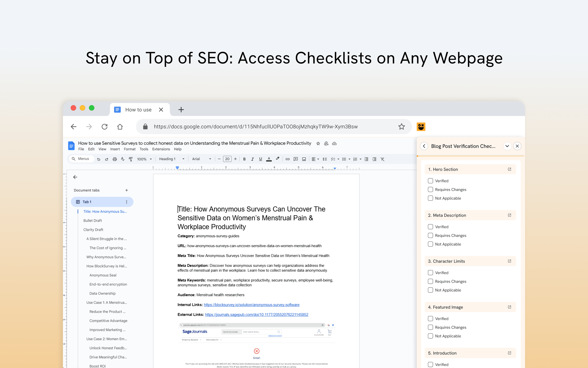The width and height of the screenshot is (588, 368).
Task: Open the Insert menu
Action: pyautogui.click(x=115, y=149)
